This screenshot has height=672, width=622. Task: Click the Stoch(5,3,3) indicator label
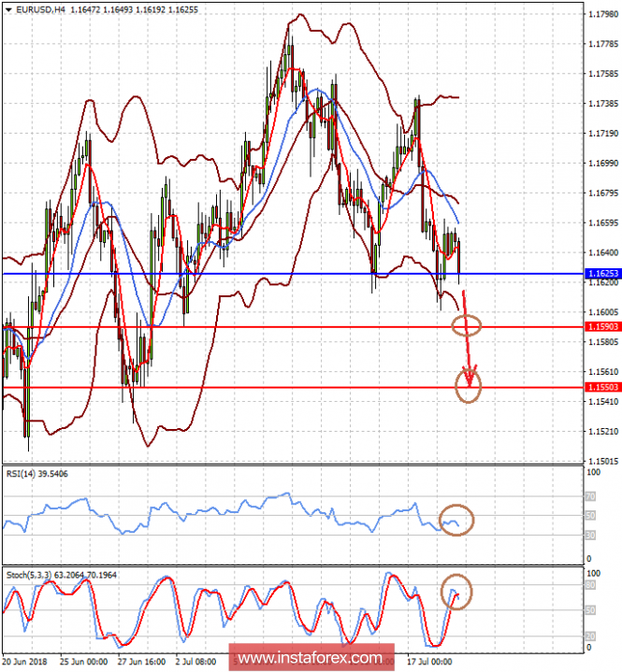coord(62,575)
